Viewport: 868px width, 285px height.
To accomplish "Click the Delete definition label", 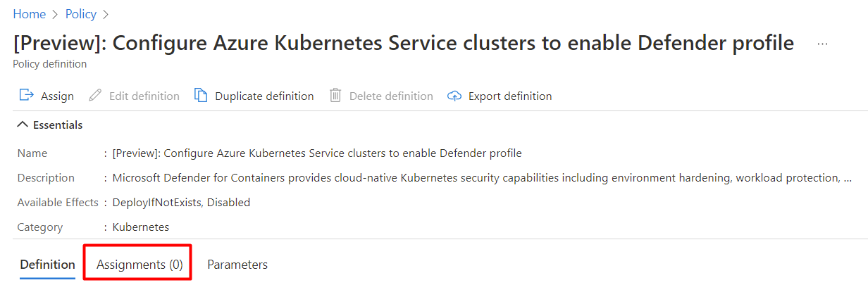I will pyautogui.click(x=391, y=96).
